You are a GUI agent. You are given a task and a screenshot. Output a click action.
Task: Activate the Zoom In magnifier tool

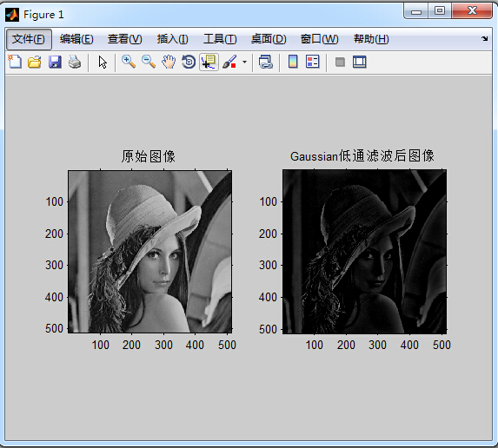pos(129,62)
